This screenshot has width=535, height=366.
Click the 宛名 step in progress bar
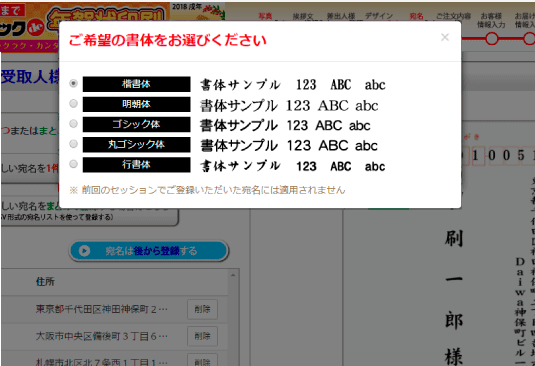pyautogui.click(x=416, y=16)
